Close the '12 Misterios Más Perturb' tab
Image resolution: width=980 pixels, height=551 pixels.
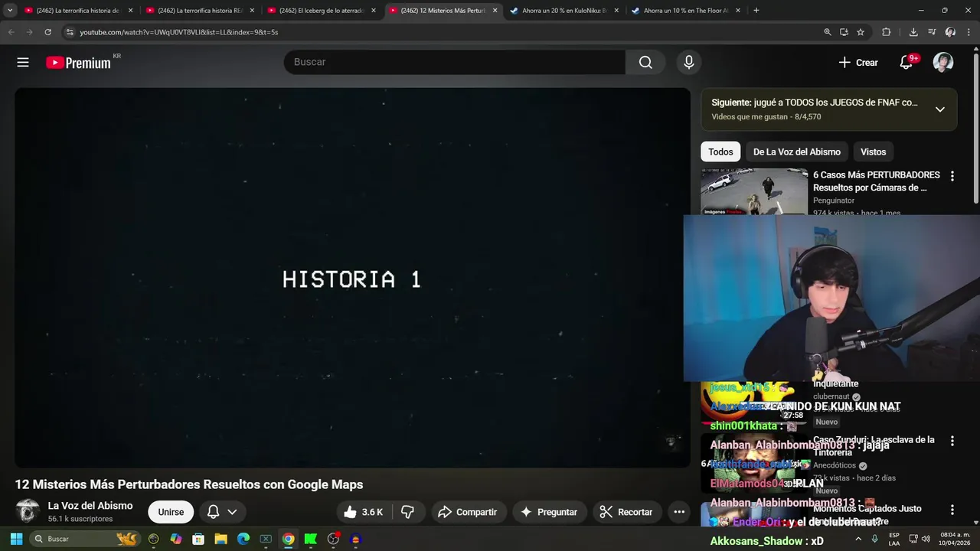tap(495, 11)
